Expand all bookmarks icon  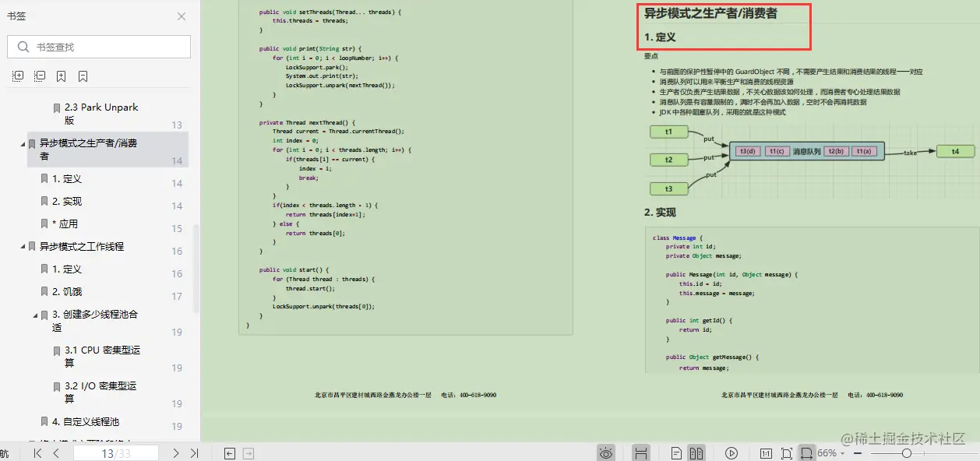(18, 76)
